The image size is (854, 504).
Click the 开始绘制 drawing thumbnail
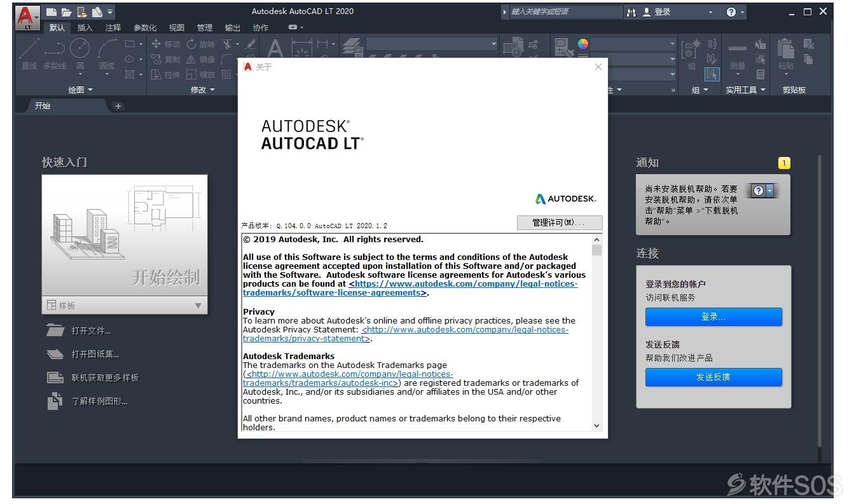coord(125,235)
